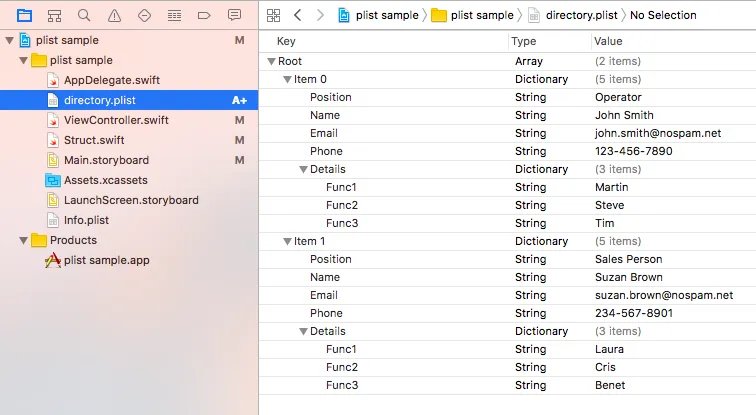Select the john.smith@nospam.net value
Screen dimensions: 756x415
pos(658,134)
